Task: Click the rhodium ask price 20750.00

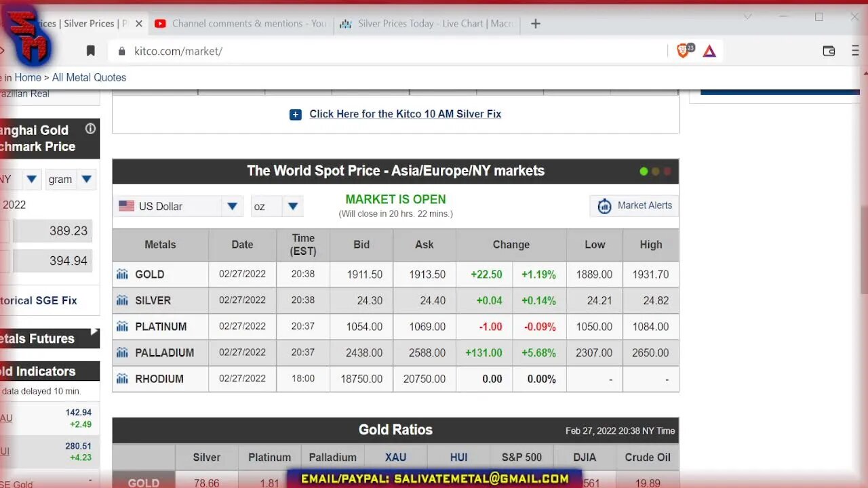Action: point(425,379)
